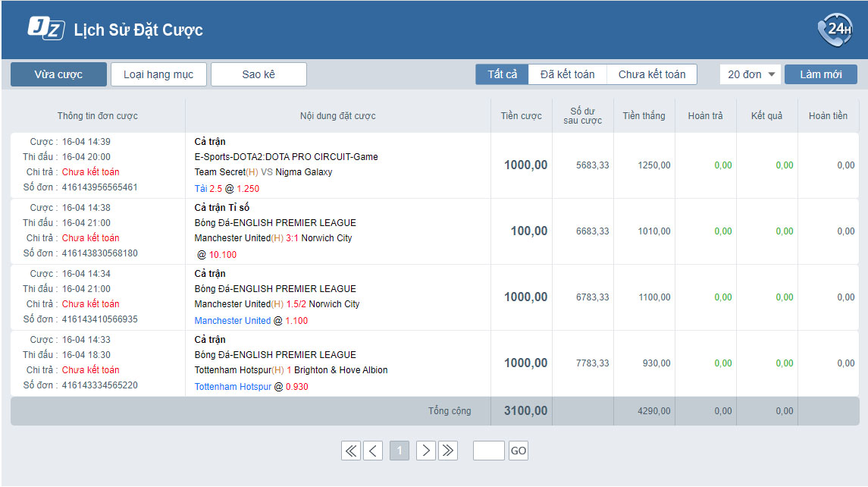Image resolution: width=868 pixels, height=487 pixels.
Task: Click Hoàn tiền column header
Action: click(x=828, y=116)
